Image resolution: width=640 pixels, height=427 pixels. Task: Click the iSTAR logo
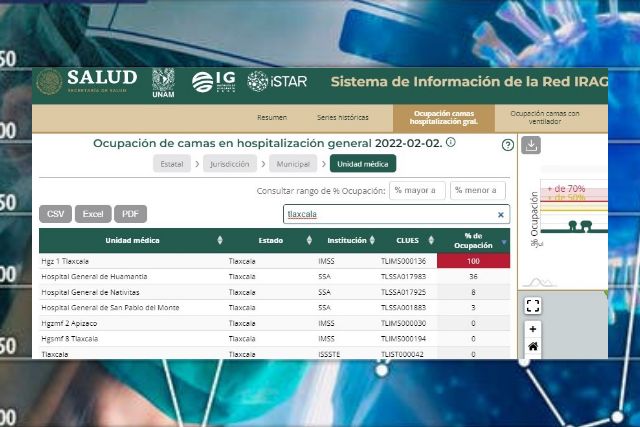[x=271, y=82]
